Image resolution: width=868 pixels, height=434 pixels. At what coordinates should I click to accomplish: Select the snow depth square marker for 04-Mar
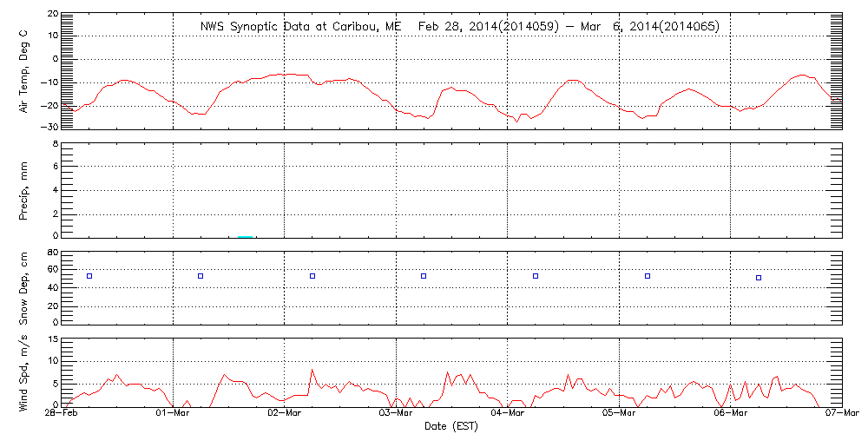tap(536, 276)
